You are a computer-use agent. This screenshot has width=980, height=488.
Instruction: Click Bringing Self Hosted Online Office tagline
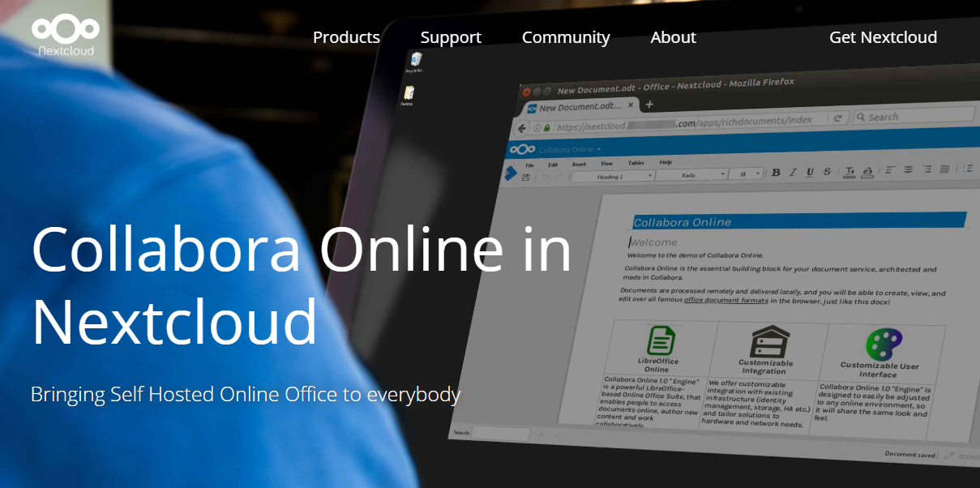pos(246,395)
